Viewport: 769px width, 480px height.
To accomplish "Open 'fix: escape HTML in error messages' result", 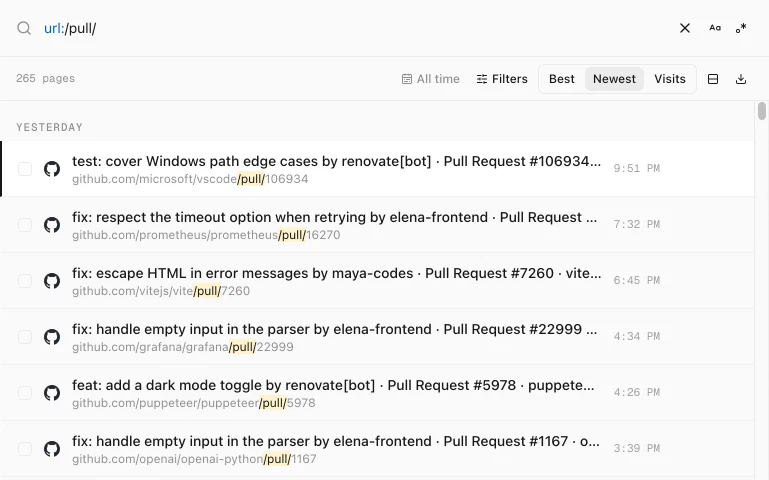I will click(336, 273).
